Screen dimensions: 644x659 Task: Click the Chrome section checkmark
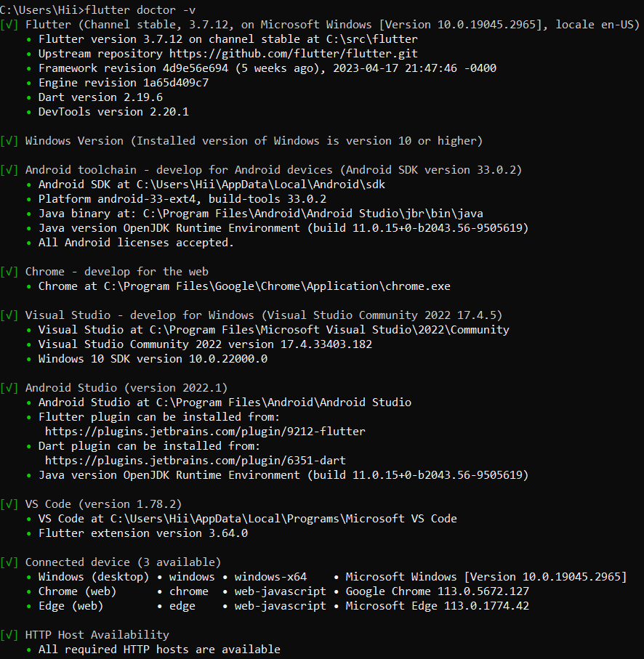tap(9, 272)
